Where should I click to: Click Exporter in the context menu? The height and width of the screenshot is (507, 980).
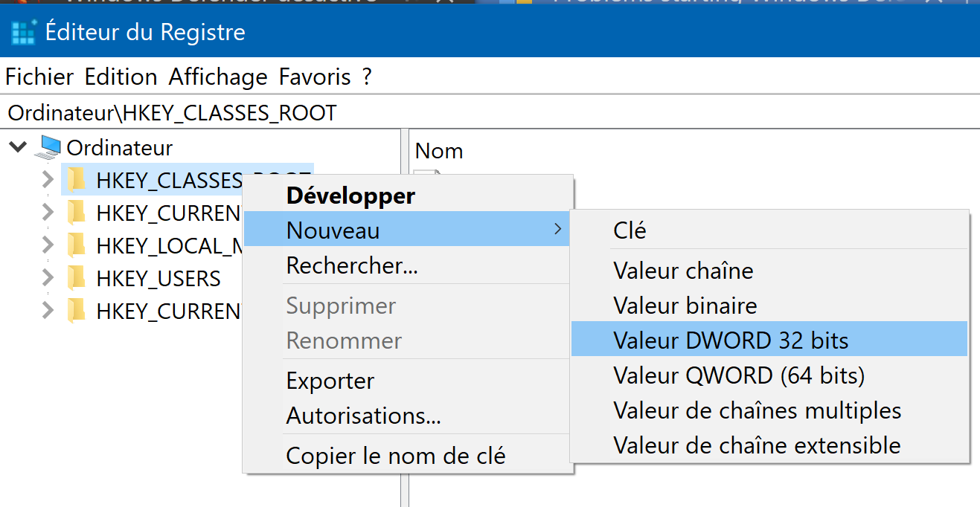330,381
